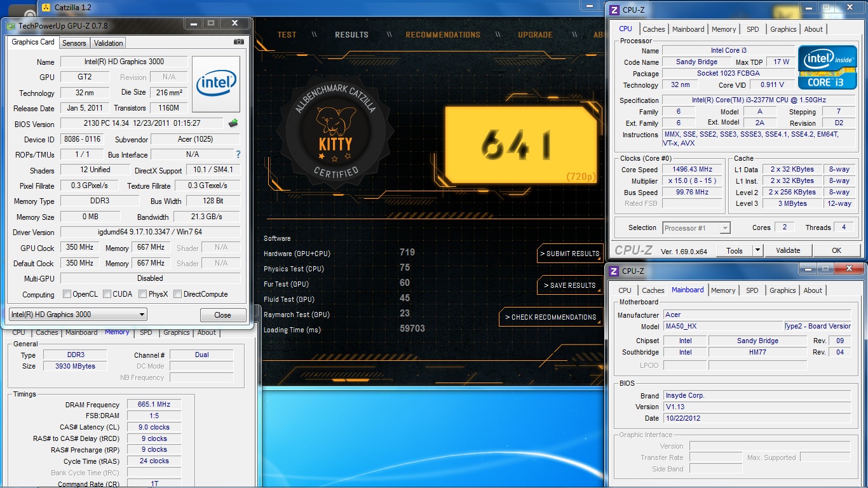Open the Processor #1 selection combo box
This screenshot has width=868, height=488.
pyautogui.click(x=696, y=227)
